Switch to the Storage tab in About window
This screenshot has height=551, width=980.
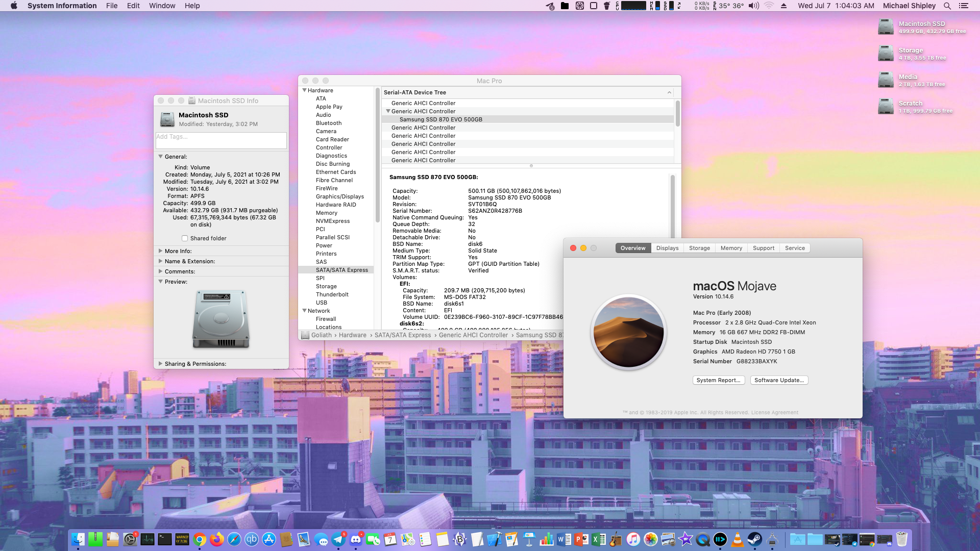(699, 248)
